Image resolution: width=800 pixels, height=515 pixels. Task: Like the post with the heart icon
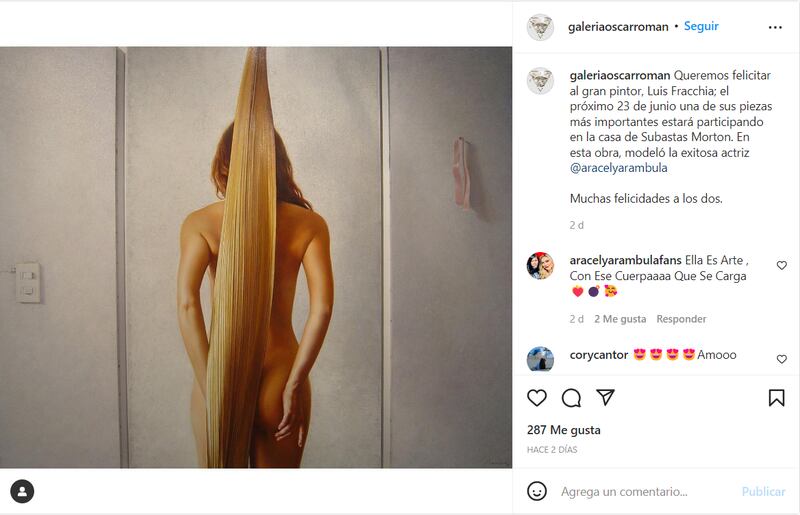pyautogui.click(x=537, y=398)
